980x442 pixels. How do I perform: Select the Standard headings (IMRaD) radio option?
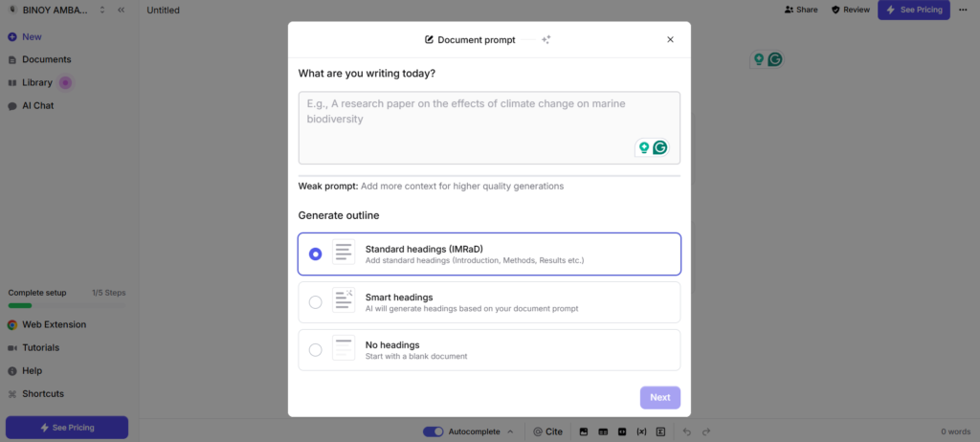pyautogui.click(x=316, y=254)
